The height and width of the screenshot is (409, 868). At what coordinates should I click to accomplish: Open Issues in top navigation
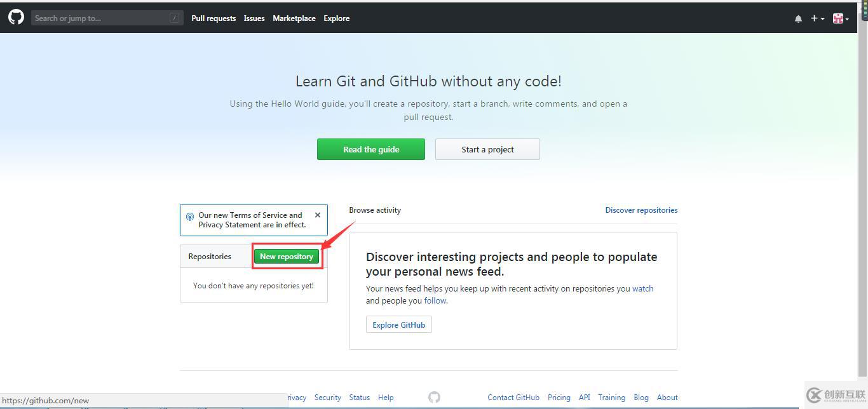tap(254, 18)
